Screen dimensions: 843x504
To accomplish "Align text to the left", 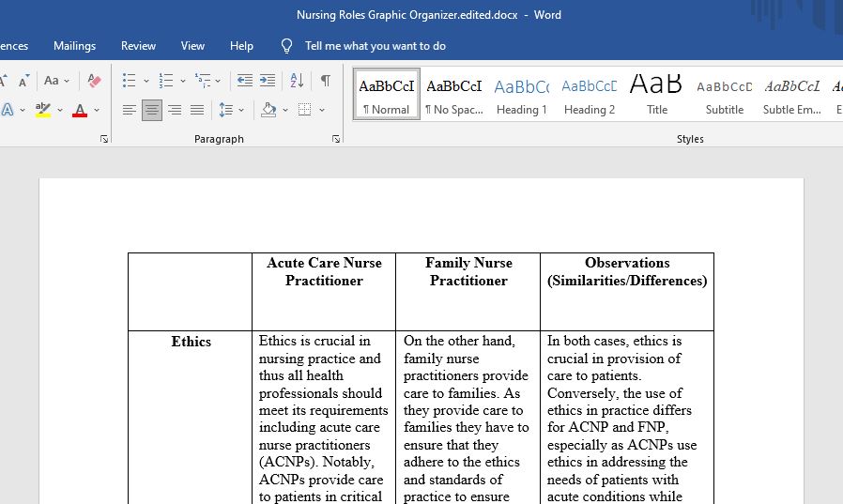I will pos(129,110).
